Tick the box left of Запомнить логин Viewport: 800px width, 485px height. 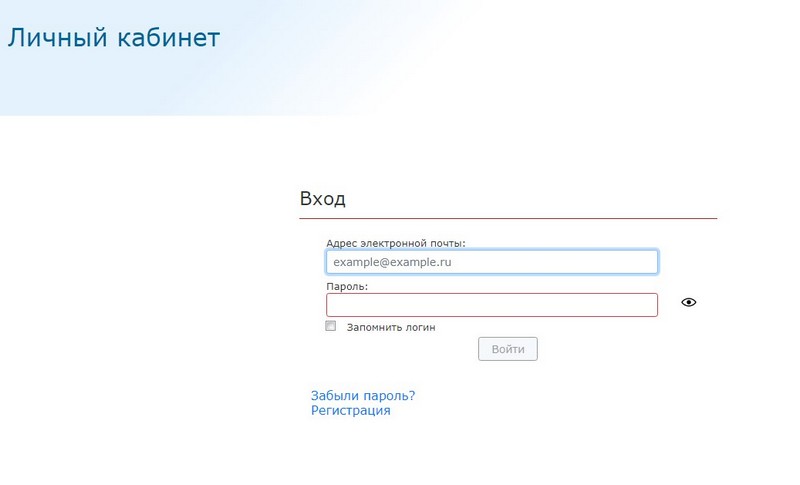point(331,326)
